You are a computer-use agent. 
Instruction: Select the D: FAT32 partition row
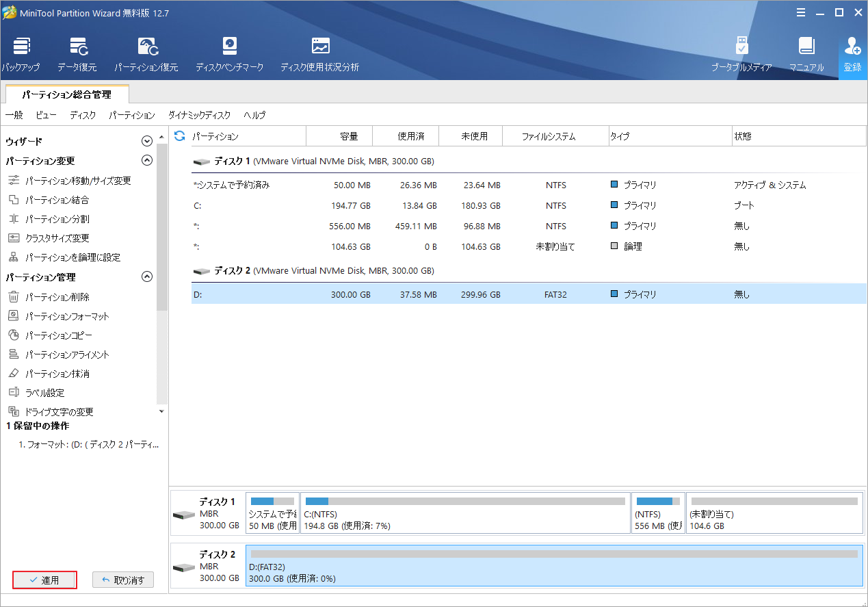529,294
